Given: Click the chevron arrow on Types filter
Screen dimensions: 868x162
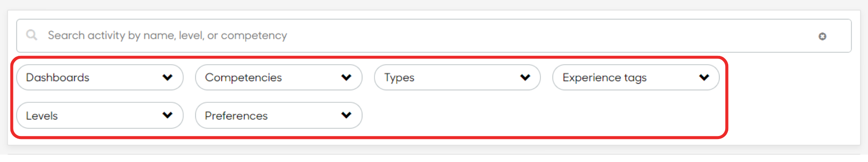Looking at the screenshot, I should coord(525,78).
